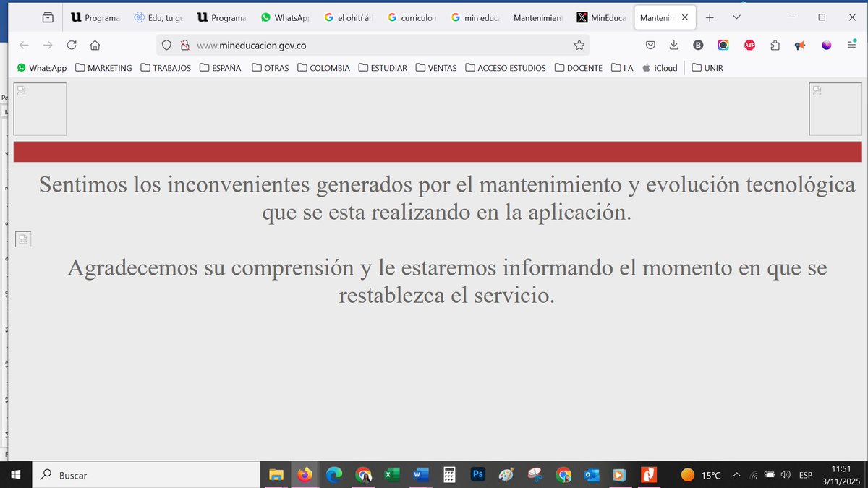The width and height of the screenshot is (868, 488).
Task: Expand the VENTAS bookmarks folder
Action: click(436, 68)
